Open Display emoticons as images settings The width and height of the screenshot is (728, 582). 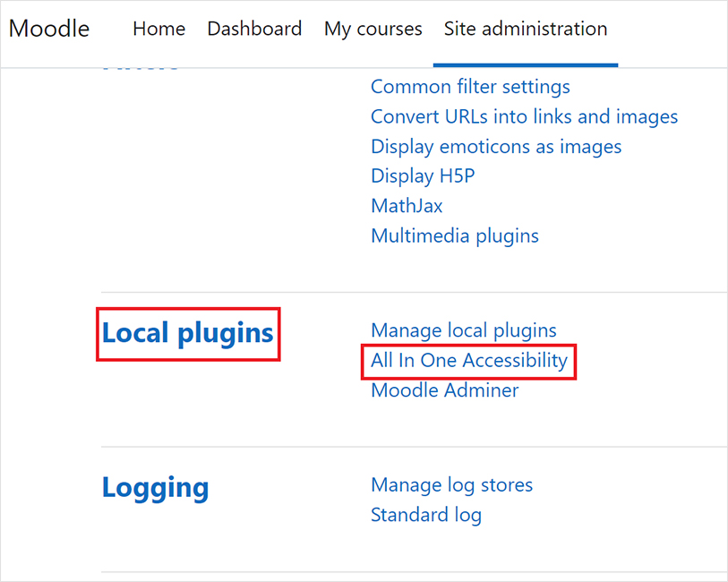coord(496,146)
